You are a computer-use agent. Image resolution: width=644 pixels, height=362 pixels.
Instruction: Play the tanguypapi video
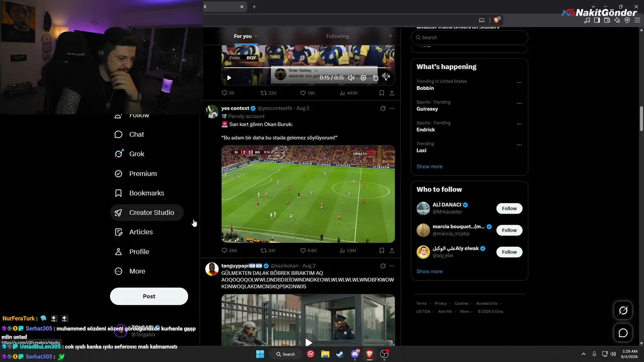click(x=308, y=342)
